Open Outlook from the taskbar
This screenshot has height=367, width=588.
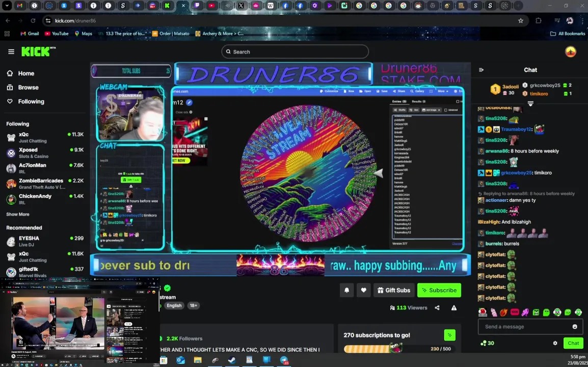pos(180,360)
